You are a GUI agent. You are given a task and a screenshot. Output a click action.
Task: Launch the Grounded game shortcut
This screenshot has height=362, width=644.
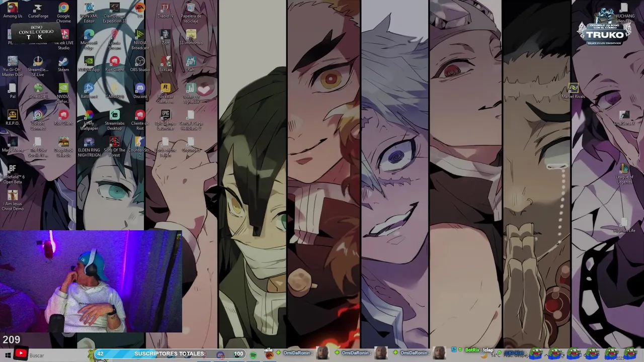tap(191, 145)
